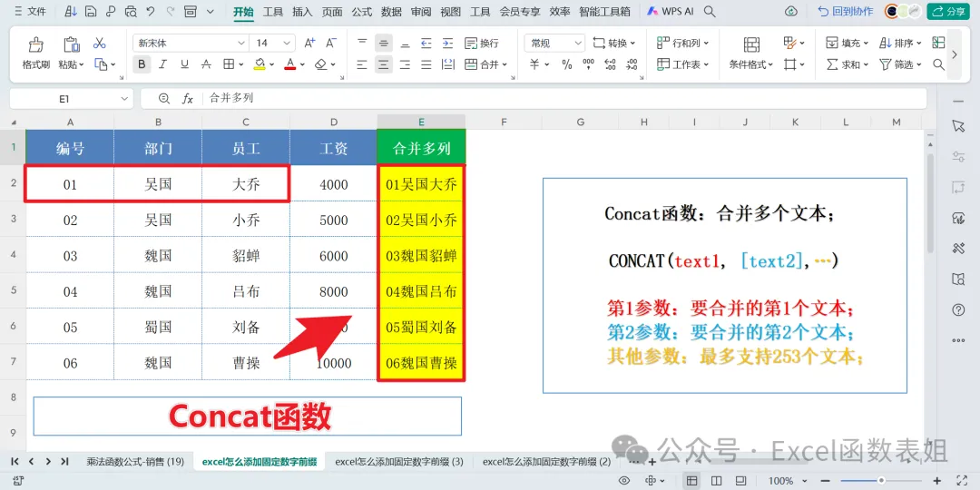Open WPS AI

pos(670,11)
